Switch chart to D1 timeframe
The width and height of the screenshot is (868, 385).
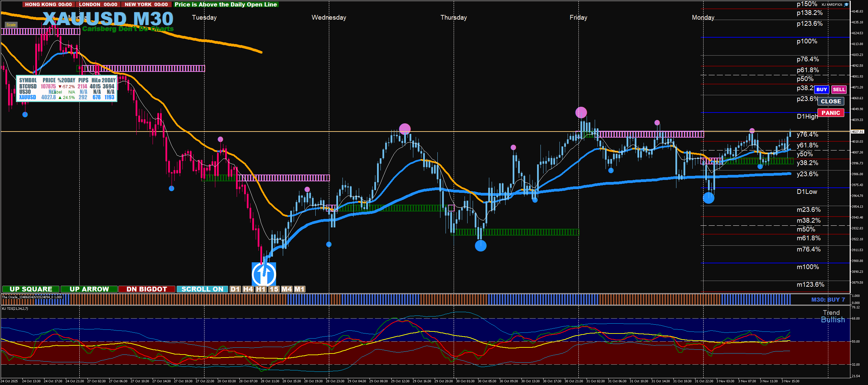pyautogui.click(x=235, y=289)
